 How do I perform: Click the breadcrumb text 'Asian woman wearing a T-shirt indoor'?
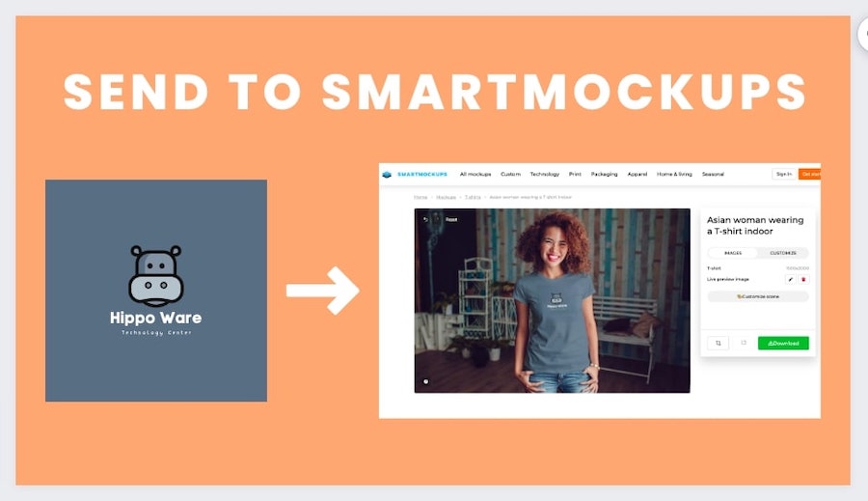pos(530,197)
